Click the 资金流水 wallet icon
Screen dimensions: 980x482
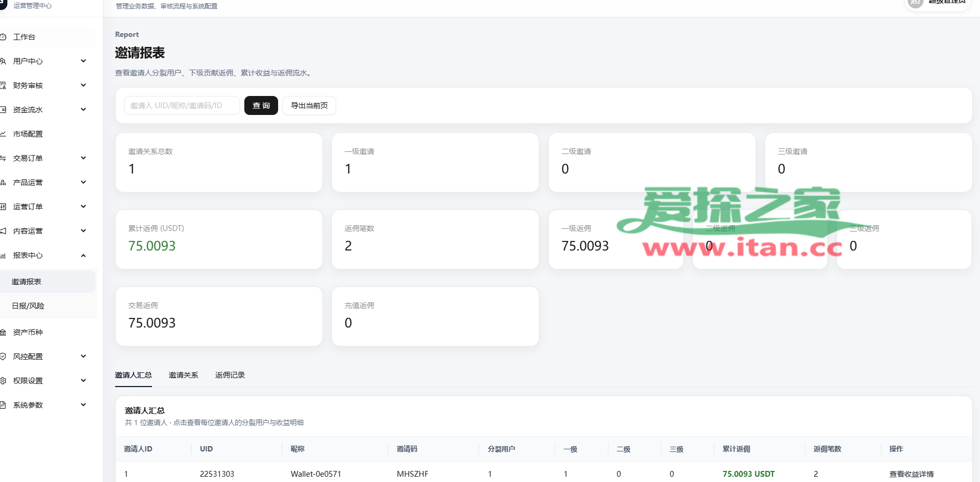pyautogui.click(x=3, y=110)
